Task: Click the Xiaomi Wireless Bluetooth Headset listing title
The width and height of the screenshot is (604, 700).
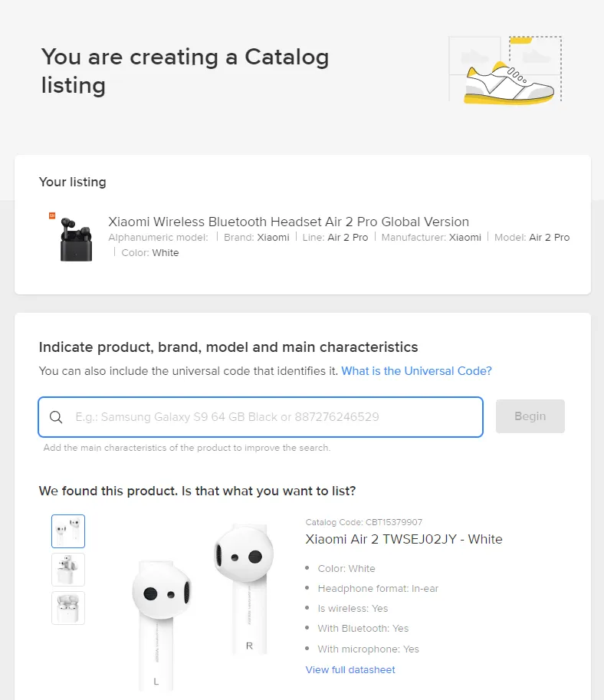Action: [x=288, y=222]
